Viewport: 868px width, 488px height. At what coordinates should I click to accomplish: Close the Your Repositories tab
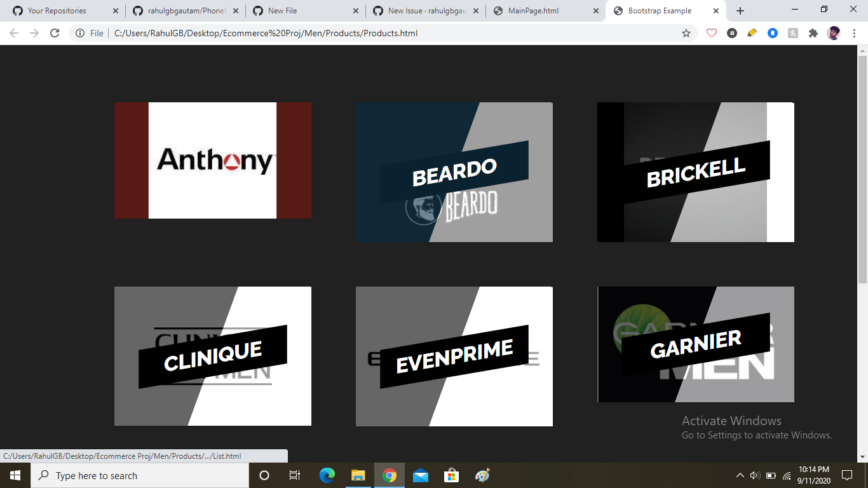116,11
